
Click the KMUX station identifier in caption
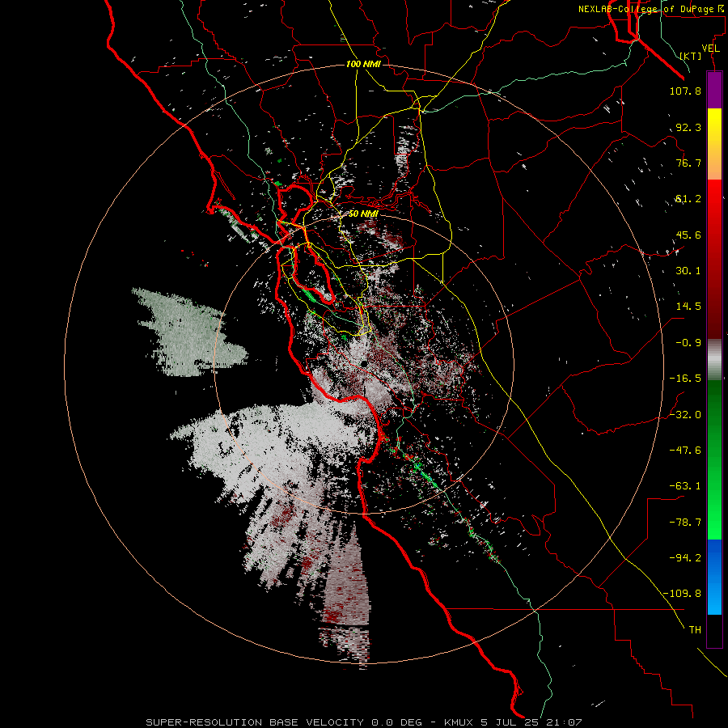click(459, 722)
